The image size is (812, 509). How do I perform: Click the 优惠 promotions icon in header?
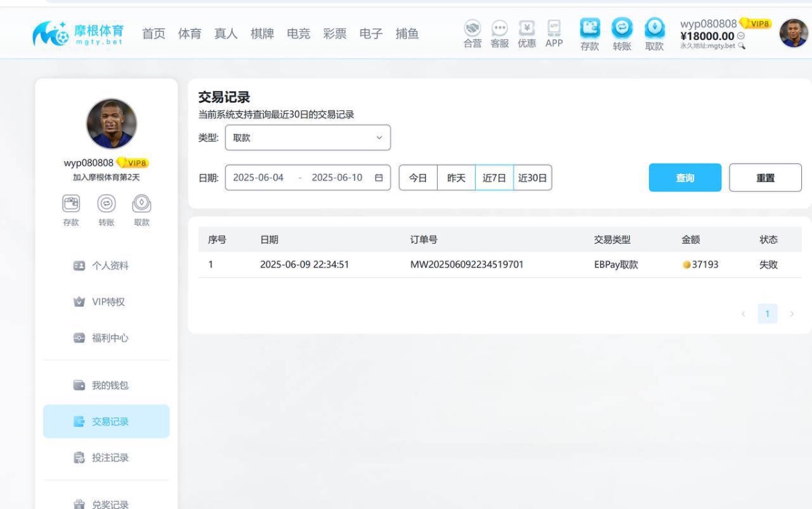(x=527, y=32)
